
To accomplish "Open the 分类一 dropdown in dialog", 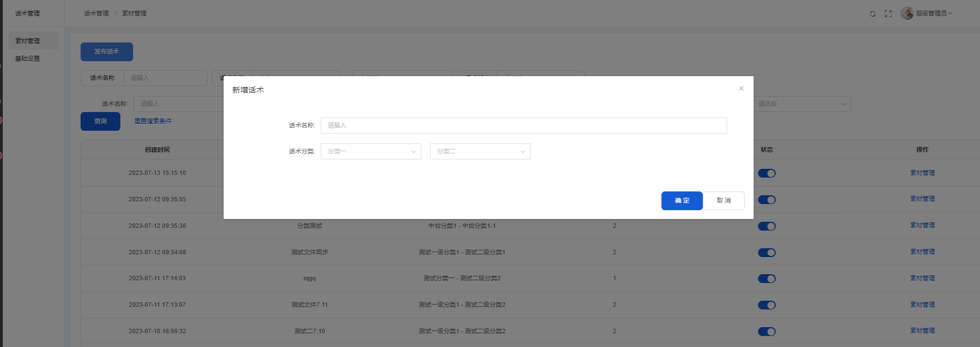I will (x=370, y=151).
